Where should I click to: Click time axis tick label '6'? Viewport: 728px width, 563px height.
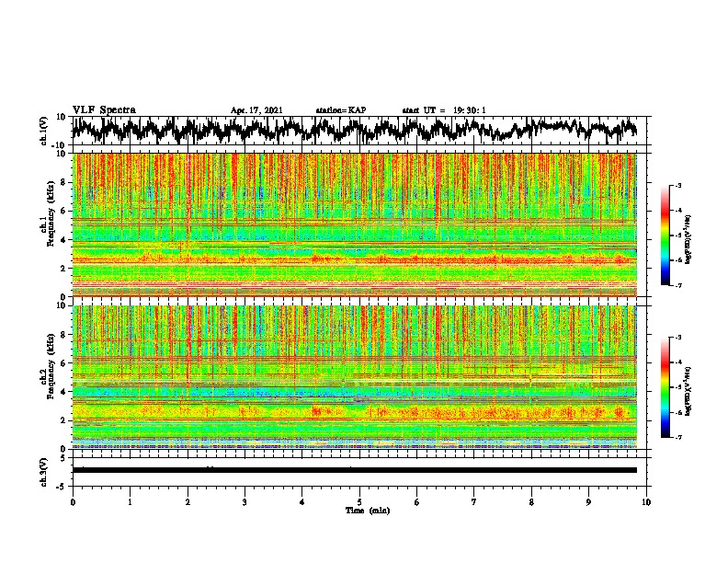[x=417, y=502]
